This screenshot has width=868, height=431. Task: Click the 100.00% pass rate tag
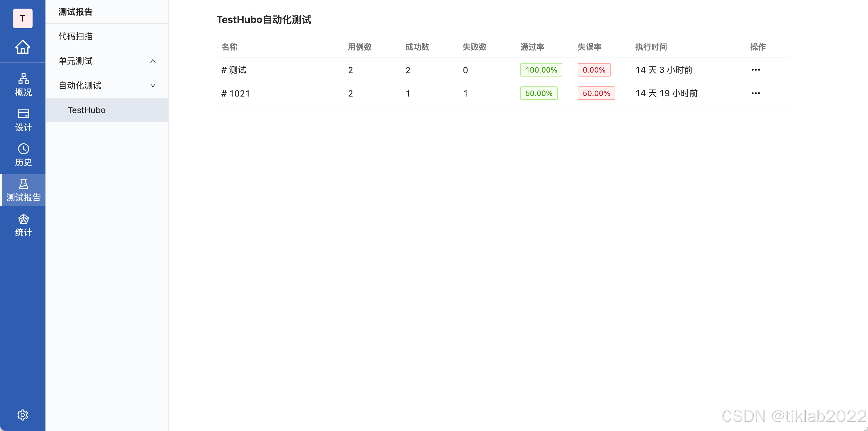click(541, 70)
